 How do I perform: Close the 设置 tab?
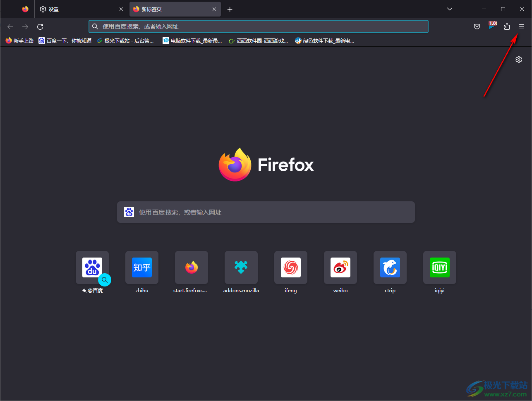click(x=121, y=9)
